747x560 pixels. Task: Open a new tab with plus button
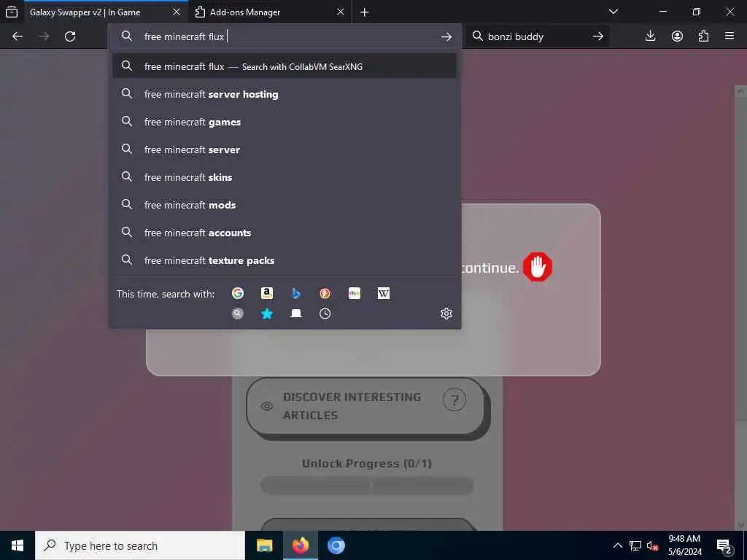[x=365, y=12]
